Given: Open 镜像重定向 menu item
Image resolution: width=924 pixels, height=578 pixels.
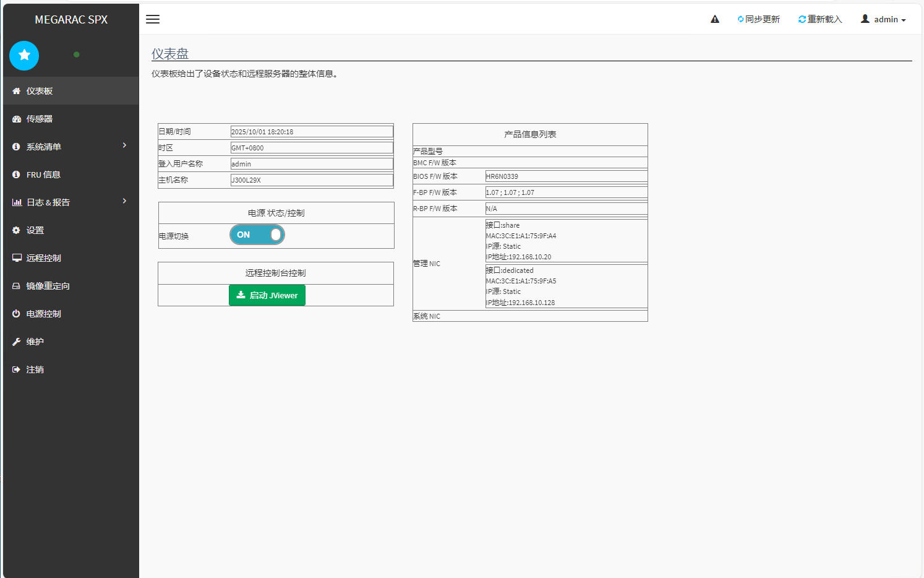Looking at the screenshot, I should pyautogui.click(x=48, y=286).
